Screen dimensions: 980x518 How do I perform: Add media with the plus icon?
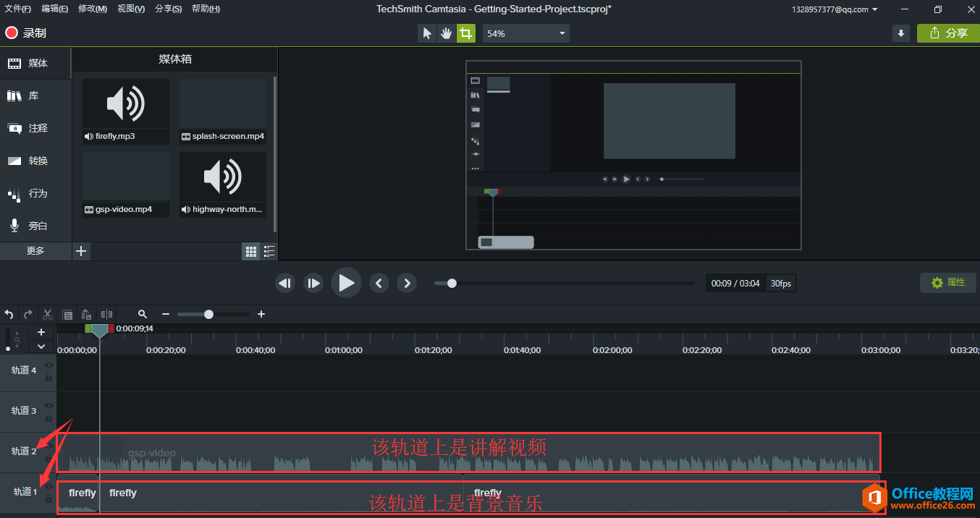(81, 251)
